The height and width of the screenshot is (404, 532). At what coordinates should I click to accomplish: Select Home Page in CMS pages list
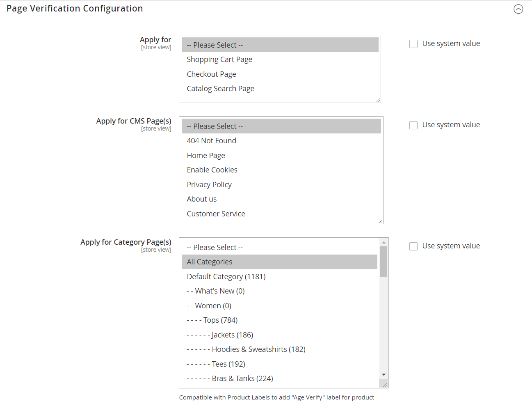(206, 156)
